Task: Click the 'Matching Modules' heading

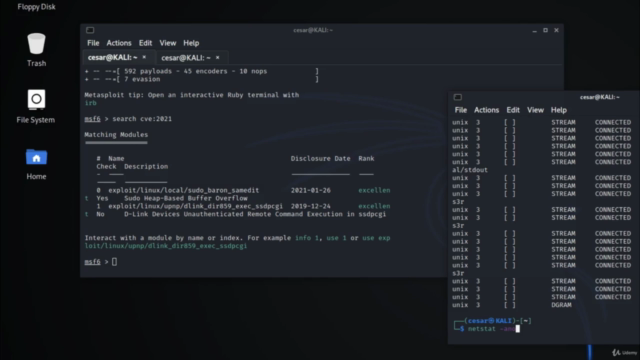Action: click(x=116, y=134)
